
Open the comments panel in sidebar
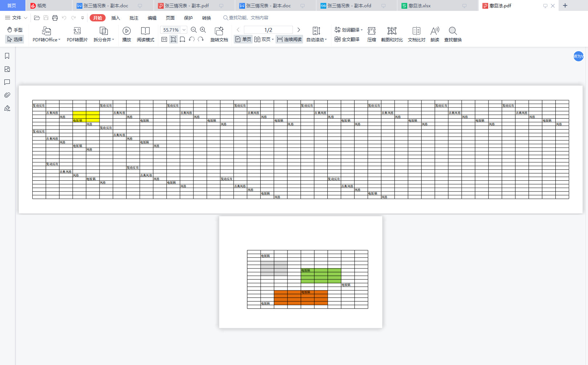[x=7, y=82]
